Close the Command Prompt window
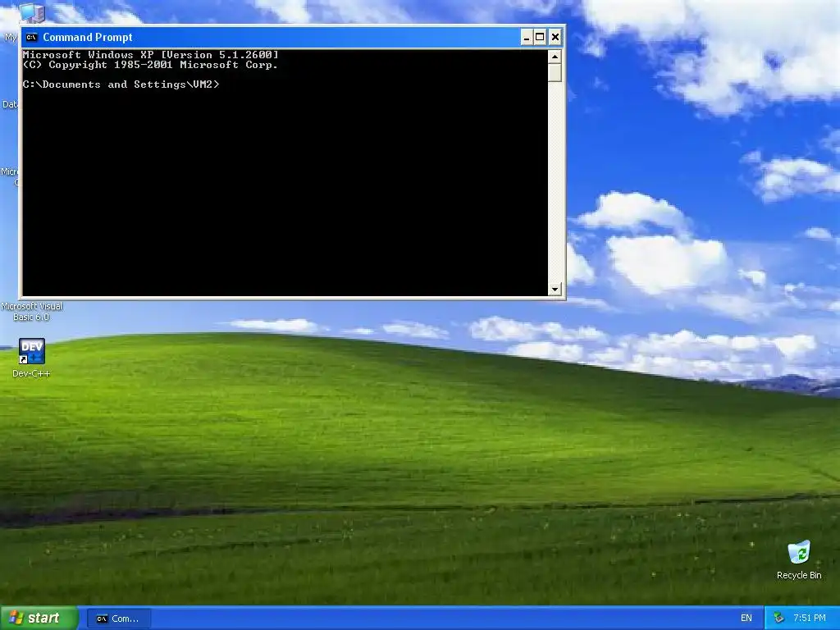This screenshot has height=630, width=840. [555, 37]
